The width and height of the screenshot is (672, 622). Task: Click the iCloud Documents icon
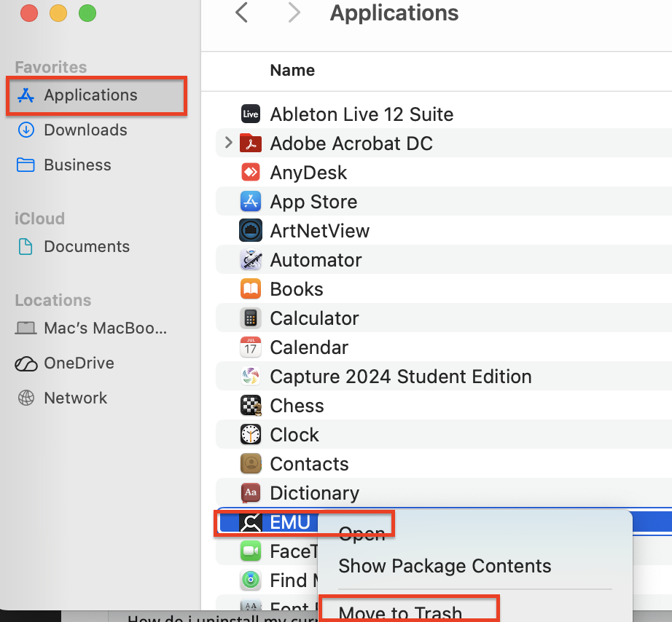[x=26, y=246]
